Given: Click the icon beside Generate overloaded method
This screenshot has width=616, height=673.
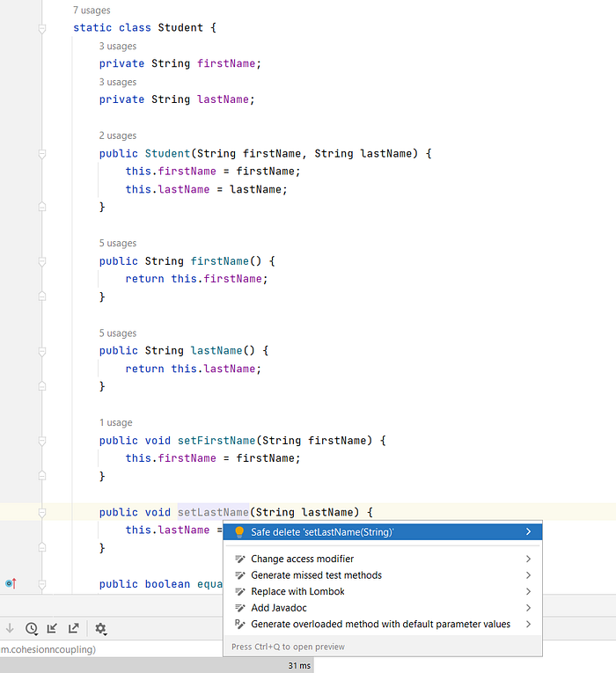Looking at the screenshot, I should (x=240, y=624).
